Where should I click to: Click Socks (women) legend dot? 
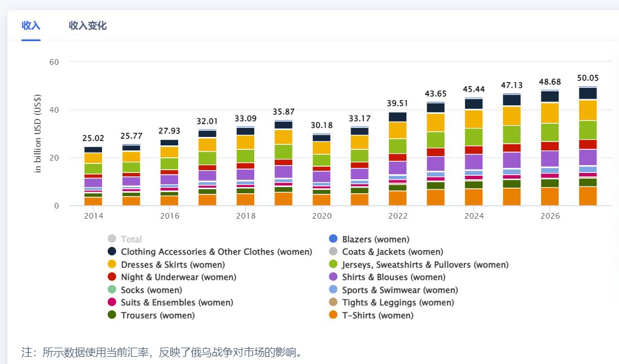(x=112, y=290)
